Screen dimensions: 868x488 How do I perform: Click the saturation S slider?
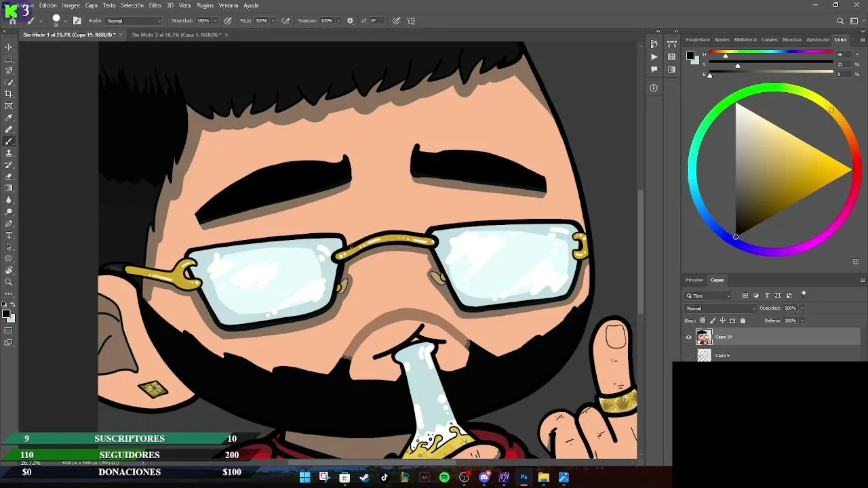tap(771, 62)
